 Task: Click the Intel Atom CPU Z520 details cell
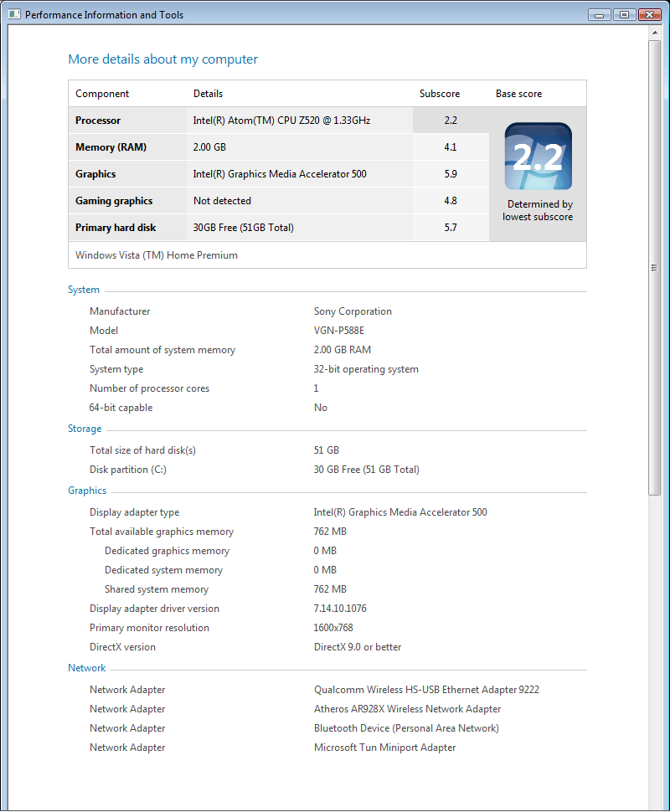coord(282,121)
